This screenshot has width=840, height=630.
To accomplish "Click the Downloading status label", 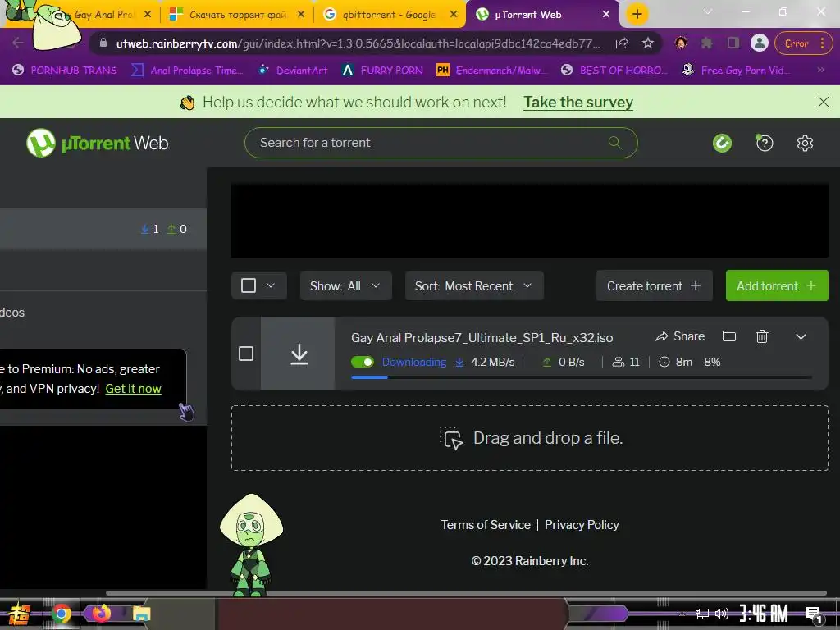I will pyautogui.click(x=414, y=362).
